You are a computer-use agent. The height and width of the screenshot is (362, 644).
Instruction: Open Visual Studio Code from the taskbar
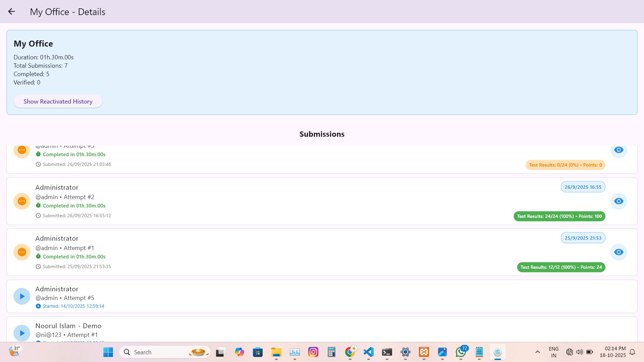point(368,352)
